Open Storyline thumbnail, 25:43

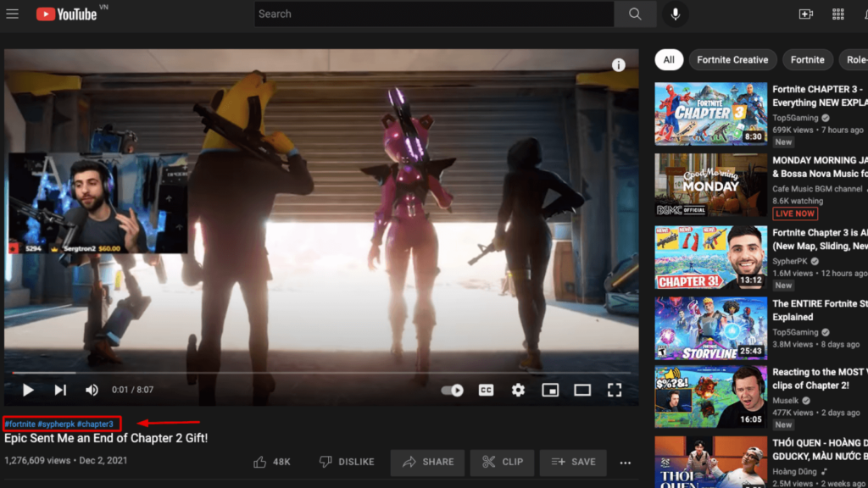[711, 328]
